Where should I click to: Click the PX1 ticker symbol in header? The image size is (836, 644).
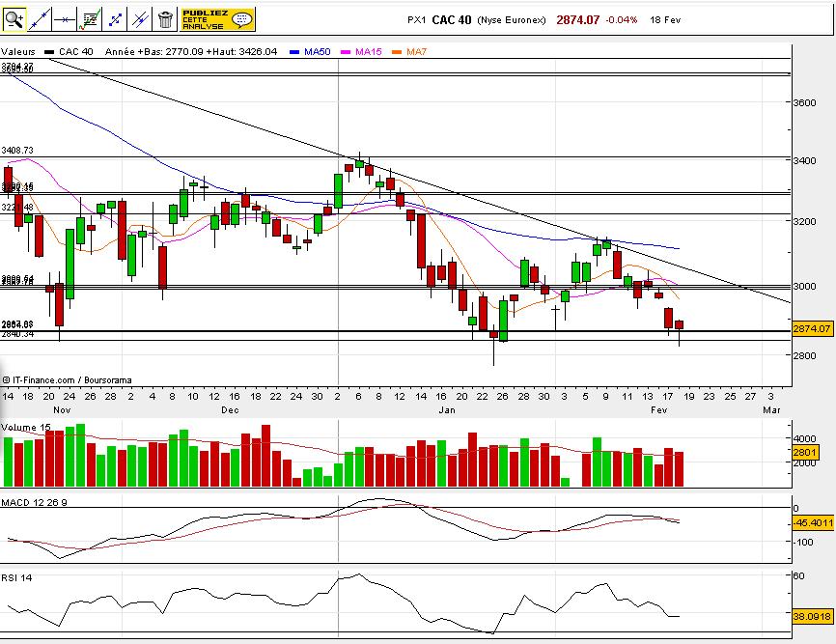[416, 20]
